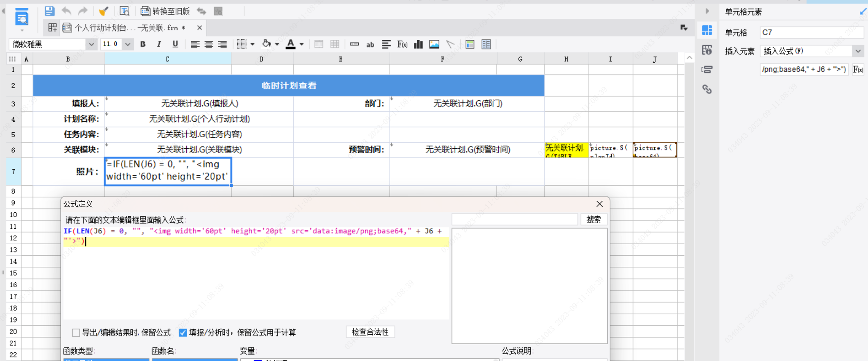This screenshot has width=868, height=361.
Task: Click the select-all grid corner
Action: (x=12, y=59)
